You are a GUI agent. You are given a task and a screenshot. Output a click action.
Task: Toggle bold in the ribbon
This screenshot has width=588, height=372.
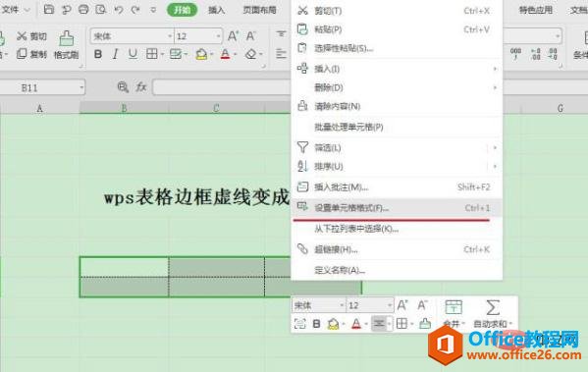coord(98,54)
